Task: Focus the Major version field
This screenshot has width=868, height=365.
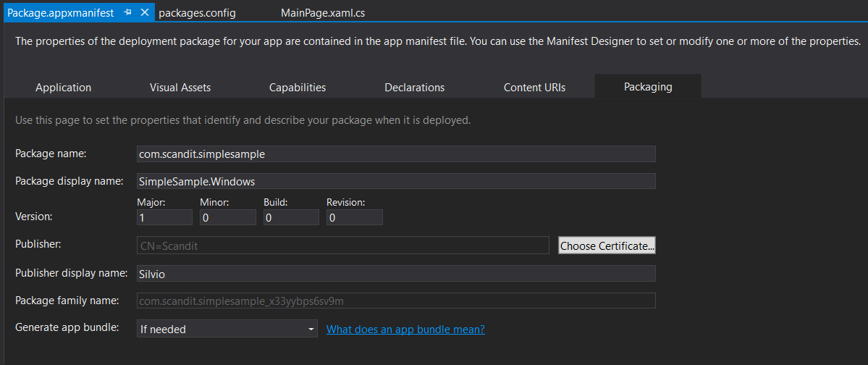Action: tap(164, 217)
